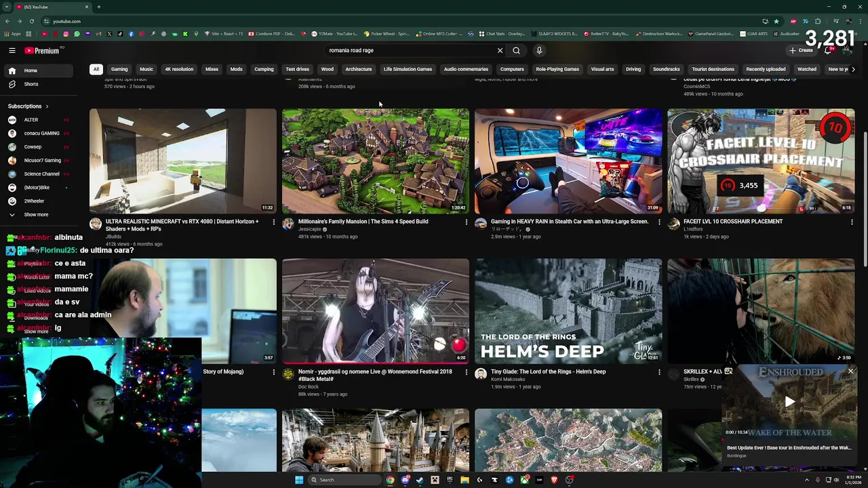The width and height of the screenshot is (868, 488).
Task: Open the Jessicapie channel avatar
Action: pyautogui.click(x=288, y=224)
